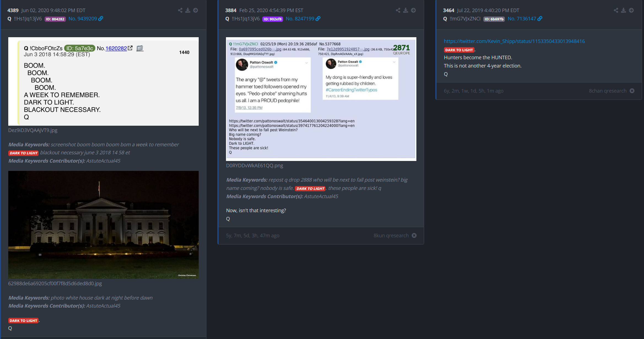
Task: Click ID: 804282 badge
Action: coord(55,19)
